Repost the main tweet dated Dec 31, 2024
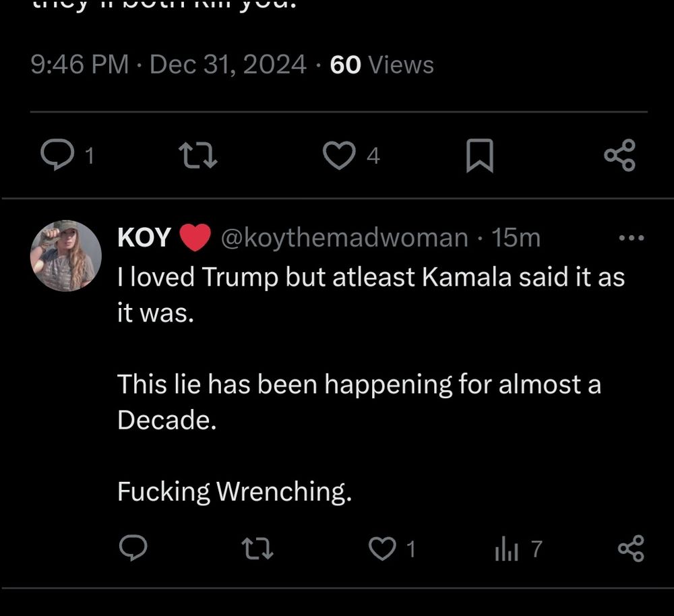Viewport: 674px width, 616px height. (x=200, y=156)
